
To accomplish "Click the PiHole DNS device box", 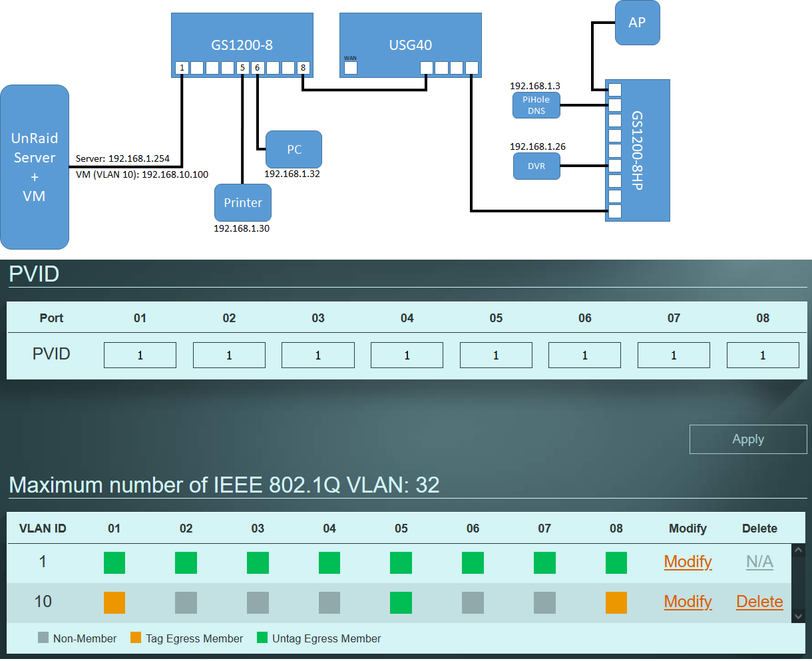I will click(x=536, y=105).
